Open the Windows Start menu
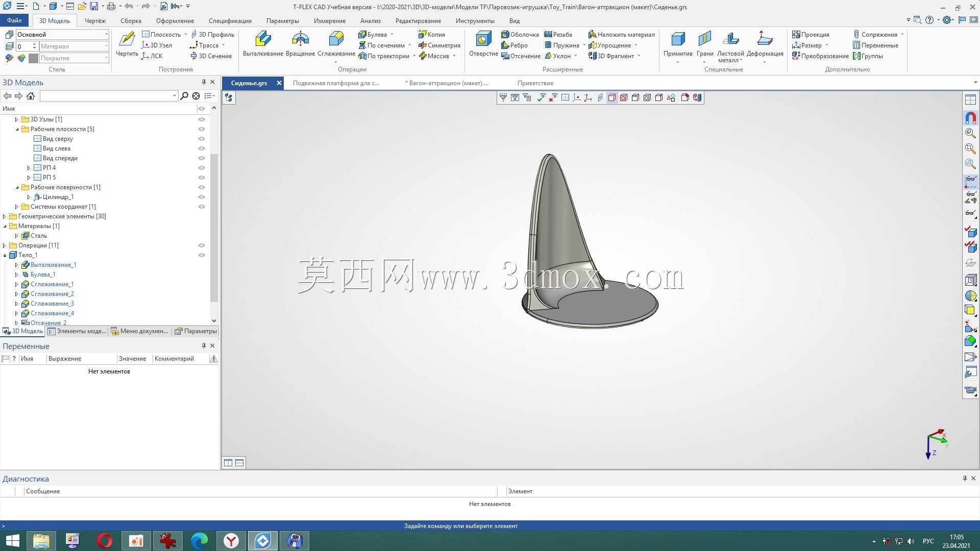 [x=12, y=541]
